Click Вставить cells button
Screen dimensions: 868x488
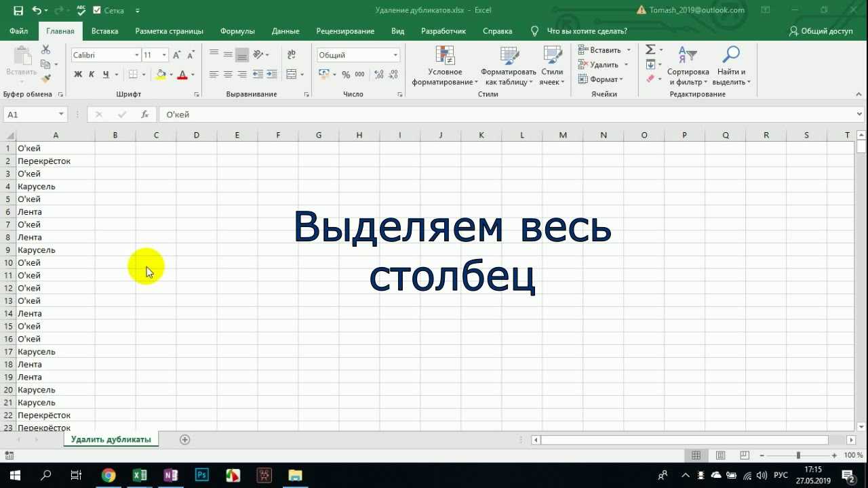(599, 50)
